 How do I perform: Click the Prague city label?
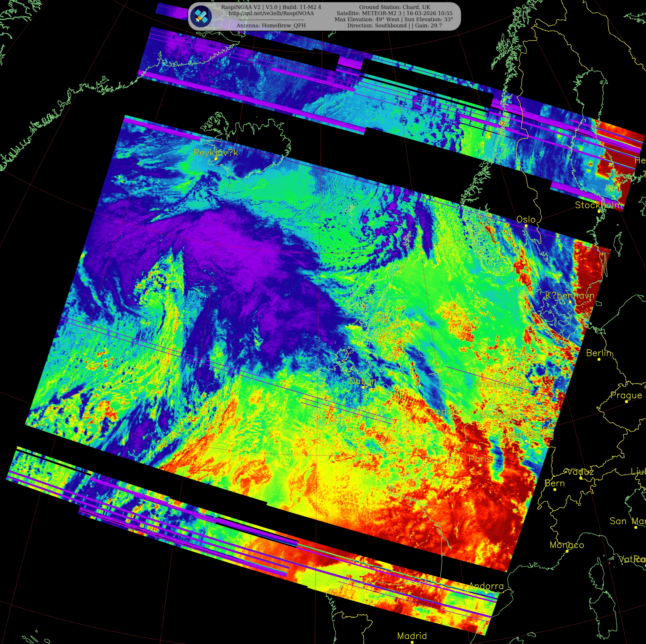click(626, 395)
